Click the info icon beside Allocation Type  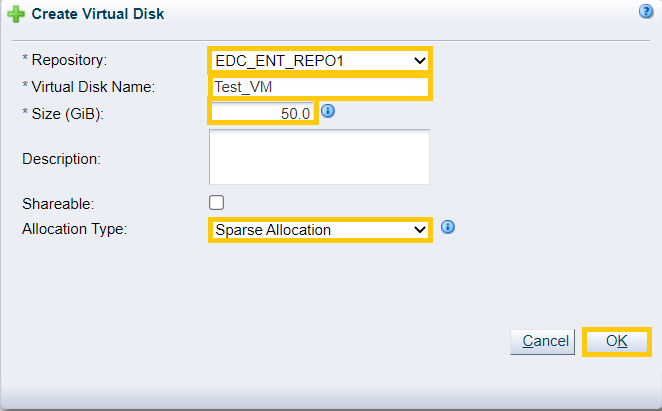[x=448, y=227]
